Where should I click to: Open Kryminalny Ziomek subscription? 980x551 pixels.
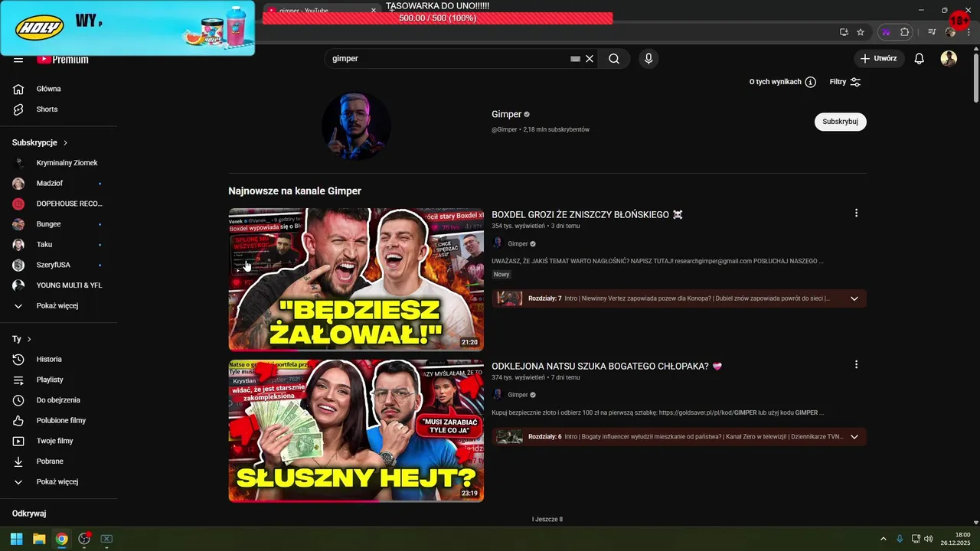pos(58,163)
